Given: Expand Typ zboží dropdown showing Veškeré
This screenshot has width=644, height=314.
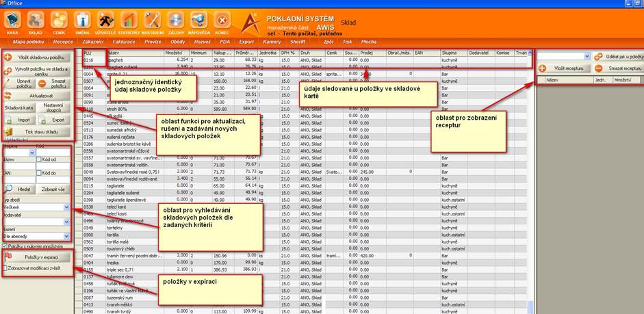Looking at the screenshot, I should (67, 207).
